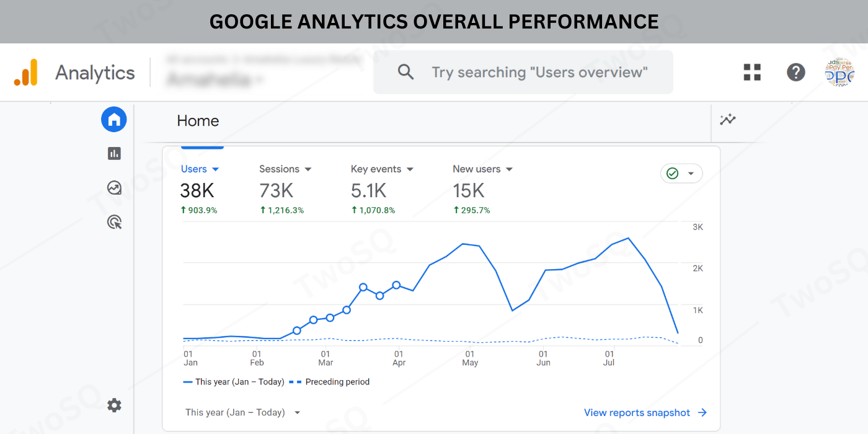Click the circled data point near 01 Apr

[396, 285]
